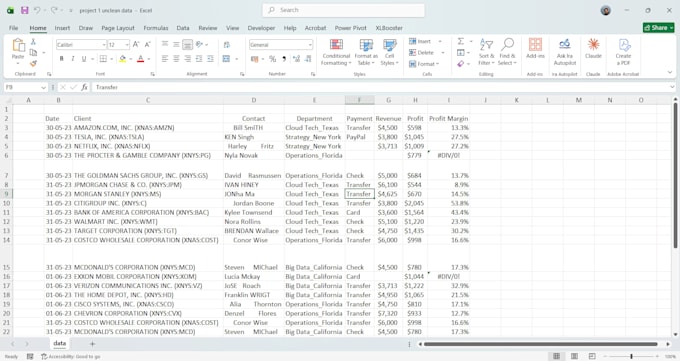This screenshot has height=361, width=680.
Task: Toggle Italic formatting
Action: point(72,59)
